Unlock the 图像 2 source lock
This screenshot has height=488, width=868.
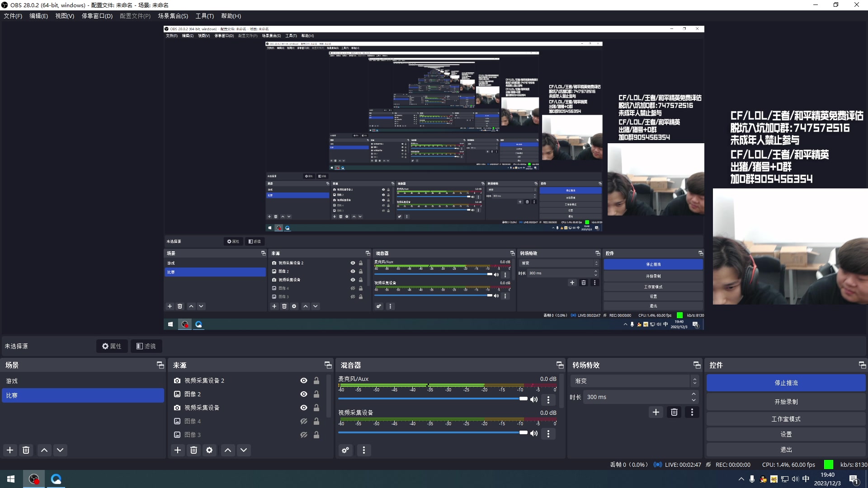[x=316, y=394]
